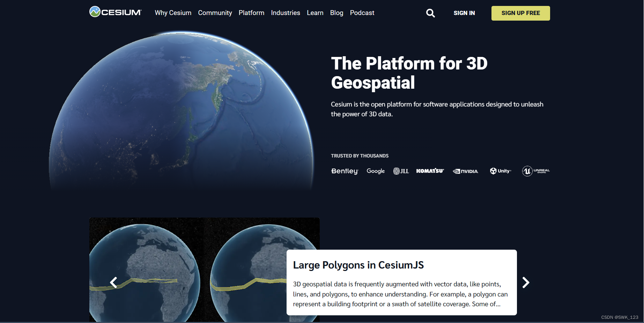Click the 'Cesium is the open platform' description

[x=437, y=109]
